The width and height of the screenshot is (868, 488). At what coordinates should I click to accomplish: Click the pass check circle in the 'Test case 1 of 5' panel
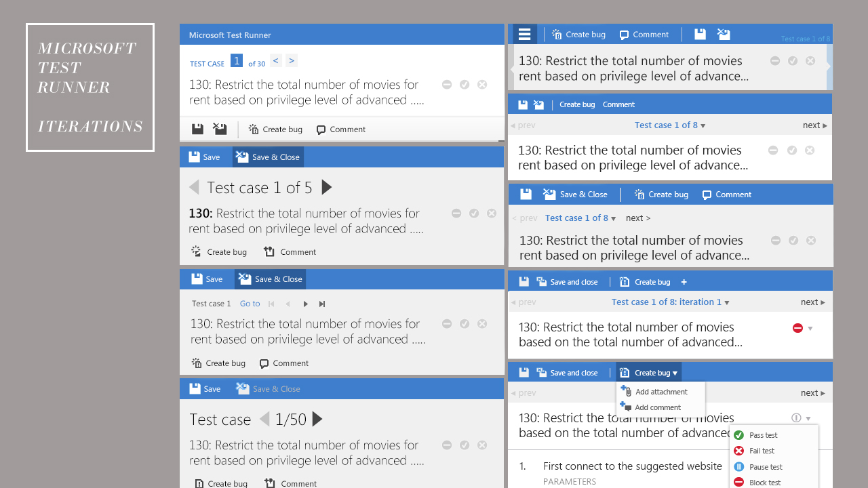tap(474, 213)
